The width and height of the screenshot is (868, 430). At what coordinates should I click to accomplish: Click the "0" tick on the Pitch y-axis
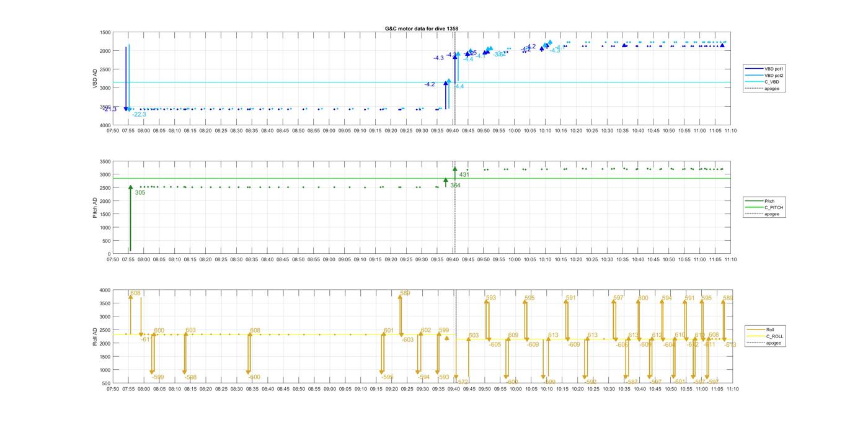click(x=109, y=254)
